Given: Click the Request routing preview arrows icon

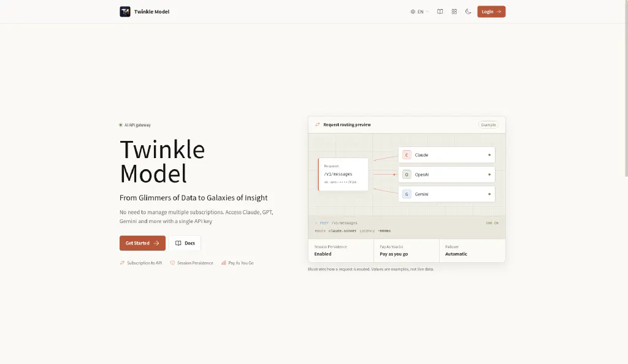Looking at the screenshot, I should tap(318, 125).
